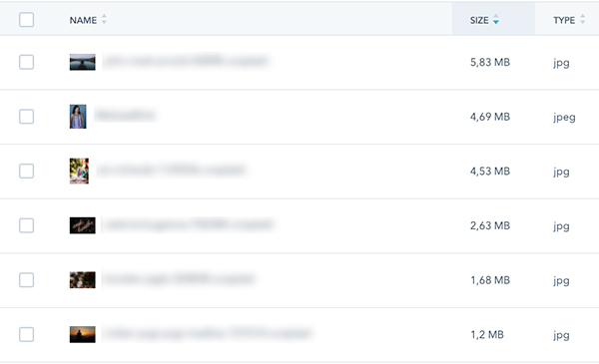Sort by Type using the arrow icon
The height and width of the screenshot is (364, 599).
(x=582, y=20)
